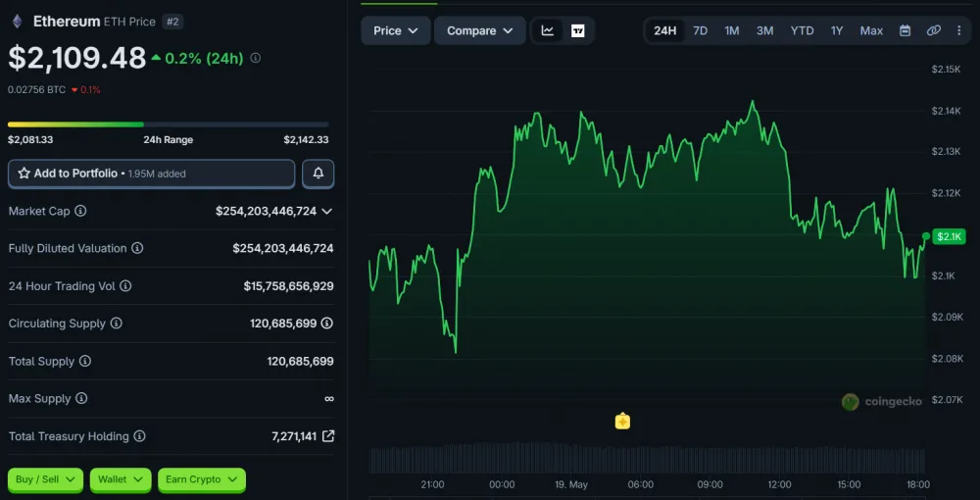This screenshot has height=500, width=980.
Task: Click info icon beside Total Treasury Holding
Action: click(x=139, y=436)
